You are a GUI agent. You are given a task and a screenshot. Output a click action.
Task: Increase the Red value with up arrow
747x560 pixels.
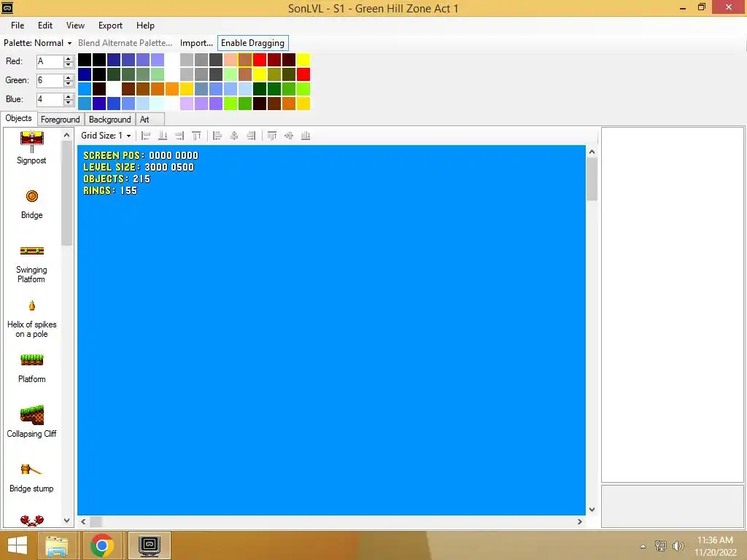69,58
